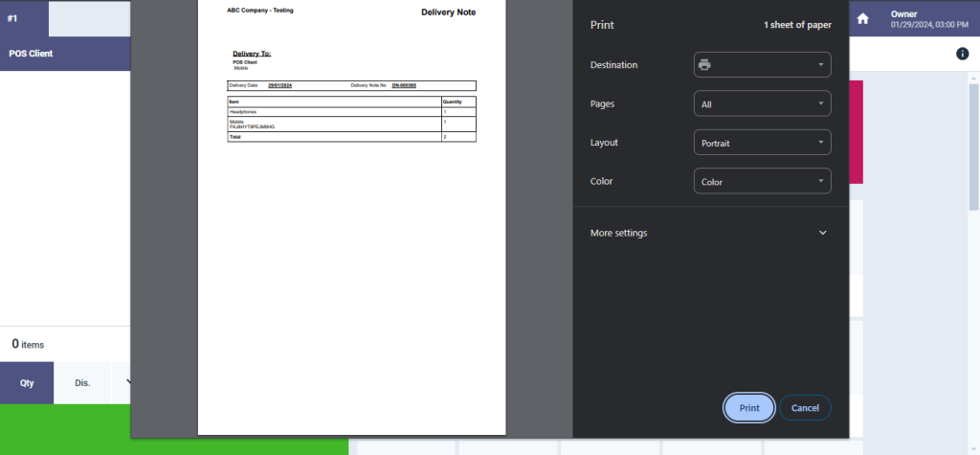Viewport: 980px width, 455px height.
Task: Click the printer icon in Destination field
Action: coord(704,65)
